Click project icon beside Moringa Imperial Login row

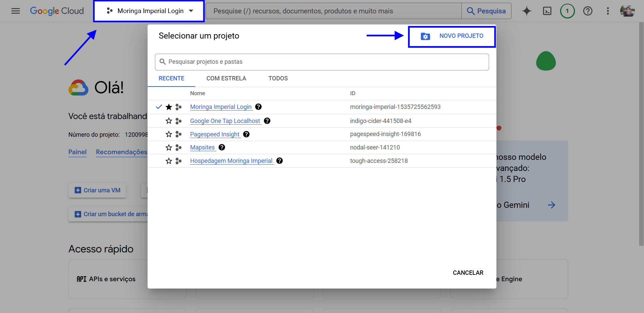(x=178, y=107)
